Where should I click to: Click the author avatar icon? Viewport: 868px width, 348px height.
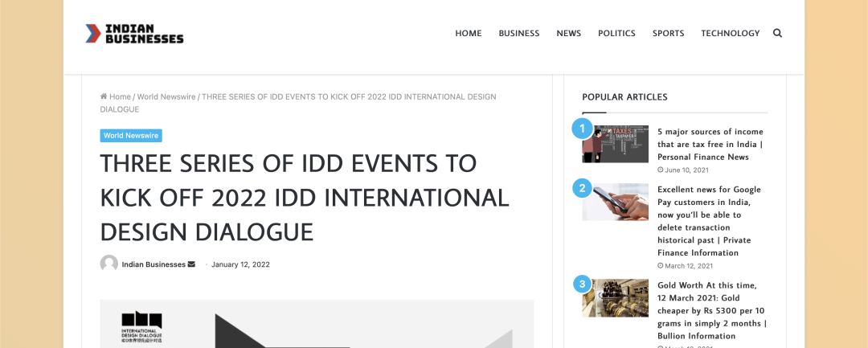point(109,264)
